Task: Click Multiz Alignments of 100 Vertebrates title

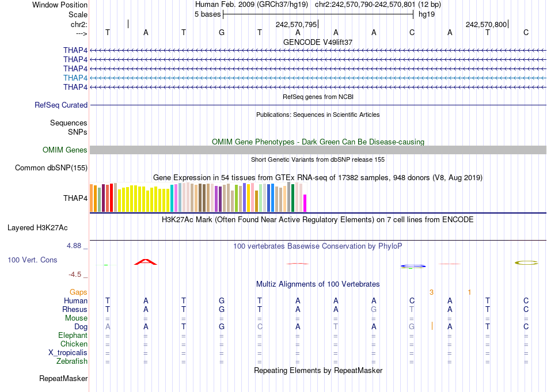Action: pyautogui.click(x=318, y=284)
